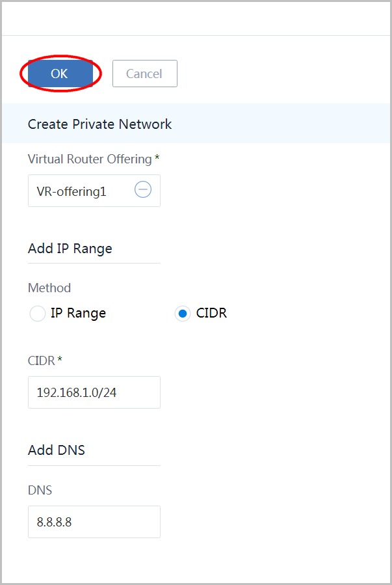Click the required asterisk next to Virtual Router Offering
The height and width of the screenshot is (585, 392).
(x=157, y=157)
